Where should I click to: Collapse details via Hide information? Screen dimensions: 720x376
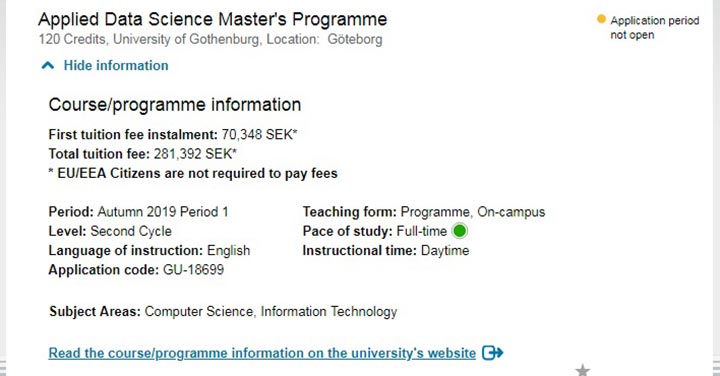(116, 66)
